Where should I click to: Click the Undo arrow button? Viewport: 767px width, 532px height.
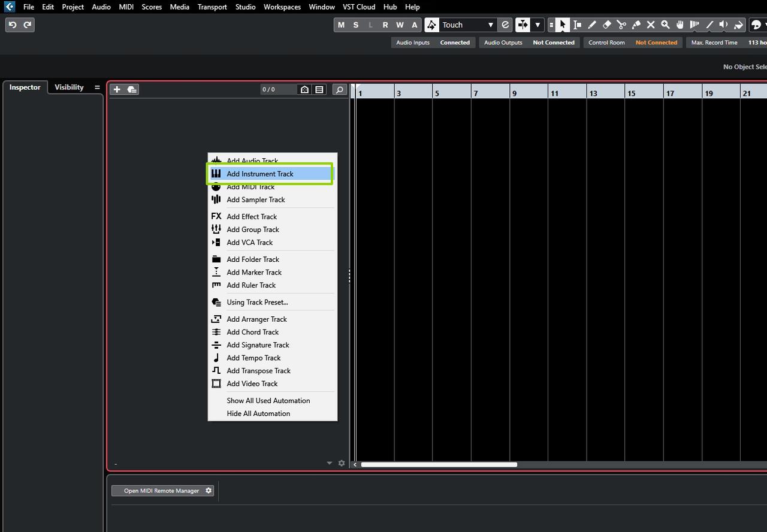13,25
